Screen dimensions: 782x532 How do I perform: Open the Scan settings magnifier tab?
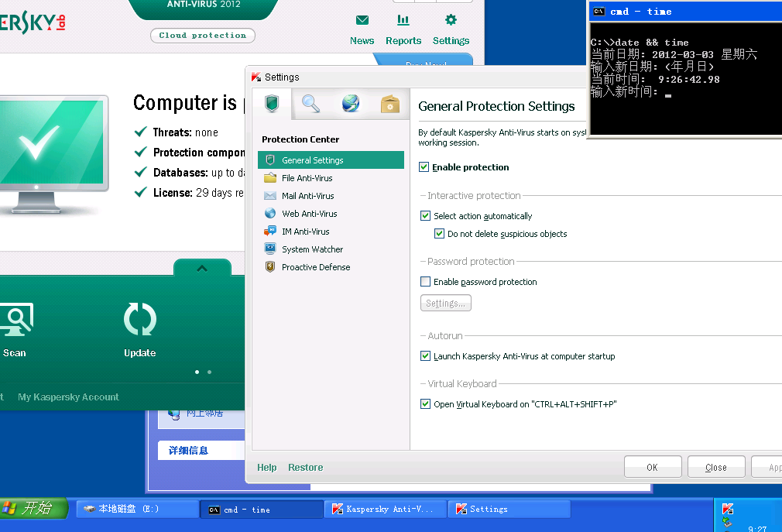pyautogui.click(x=310, y=104)
